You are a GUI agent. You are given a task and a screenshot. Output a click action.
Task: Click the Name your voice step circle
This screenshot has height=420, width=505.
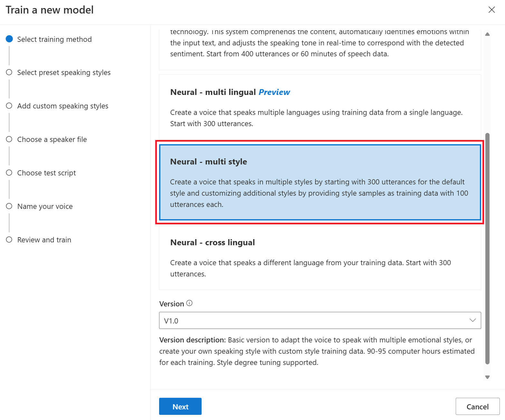(x=9, y=206)
